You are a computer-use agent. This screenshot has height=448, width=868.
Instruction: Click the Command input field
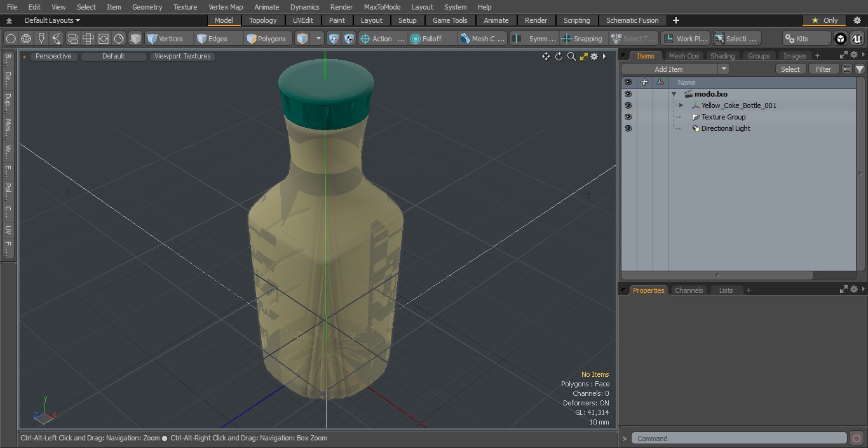click(x=739, y=438)
